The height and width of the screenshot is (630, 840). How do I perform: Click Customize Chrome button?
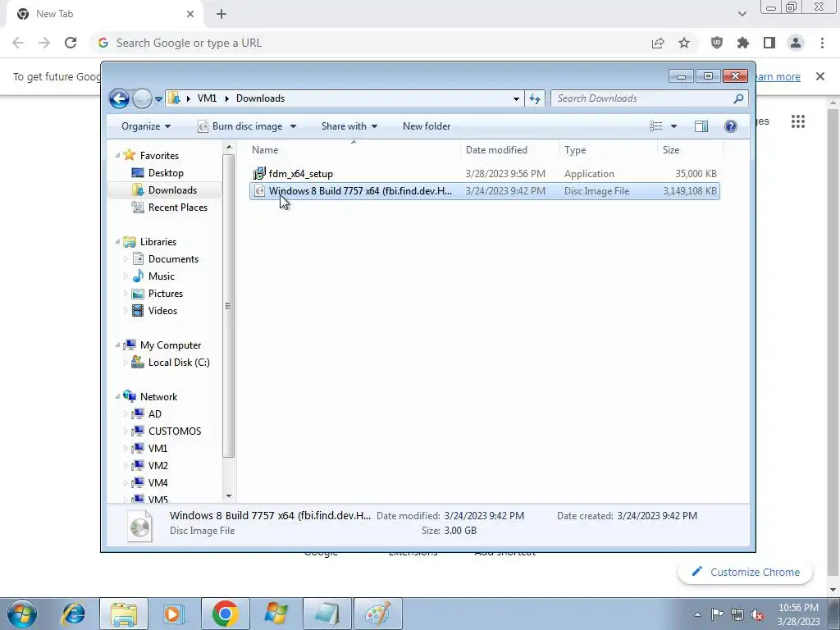point(745,572)
